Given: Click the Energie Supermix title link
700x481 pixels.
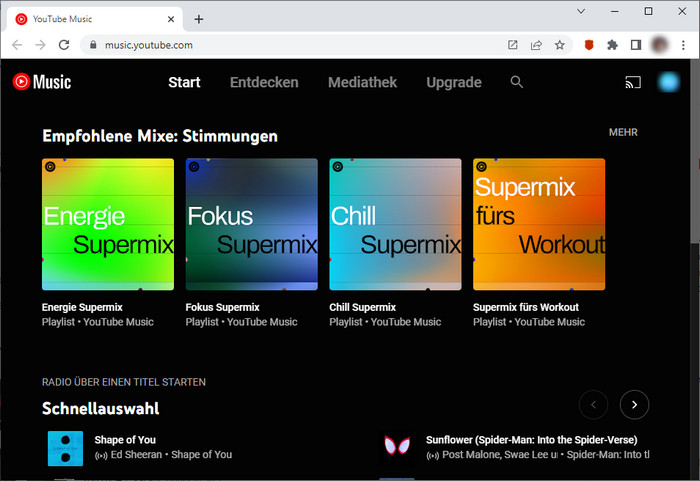Looking at the screenshot, I should tap(82, 307).
